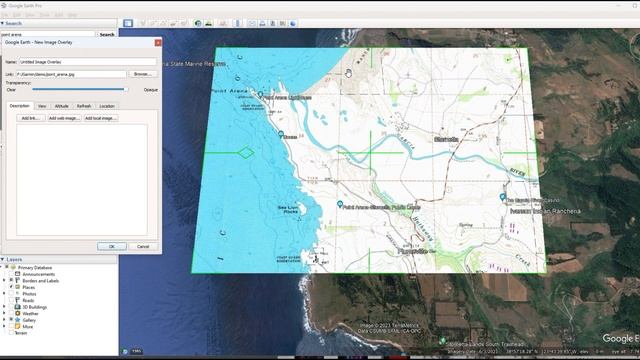Enable the 3D Buildings checkbox
The width and height of the screenshot is (640, 360).
pos(11,307)
